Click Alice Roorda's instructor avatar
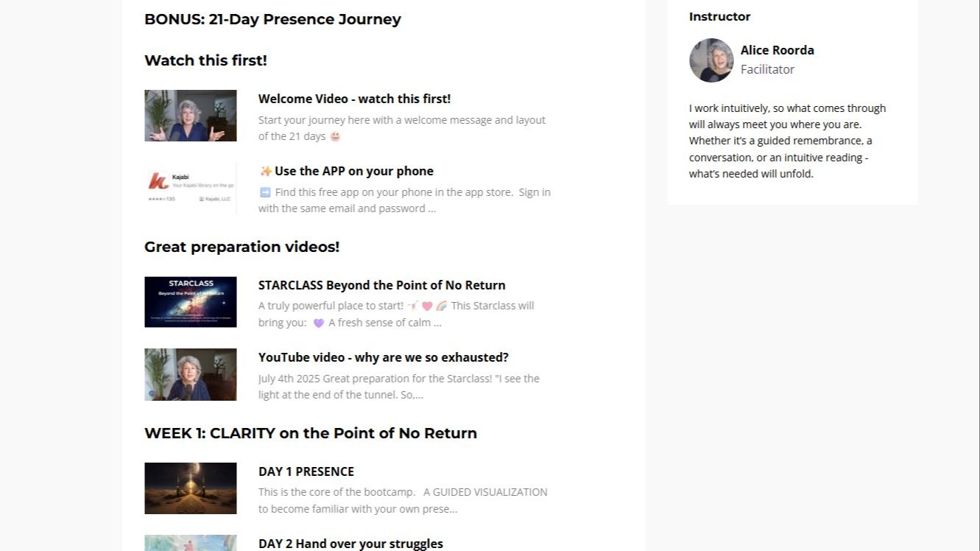The image size is (980, 551). (711, 60)
